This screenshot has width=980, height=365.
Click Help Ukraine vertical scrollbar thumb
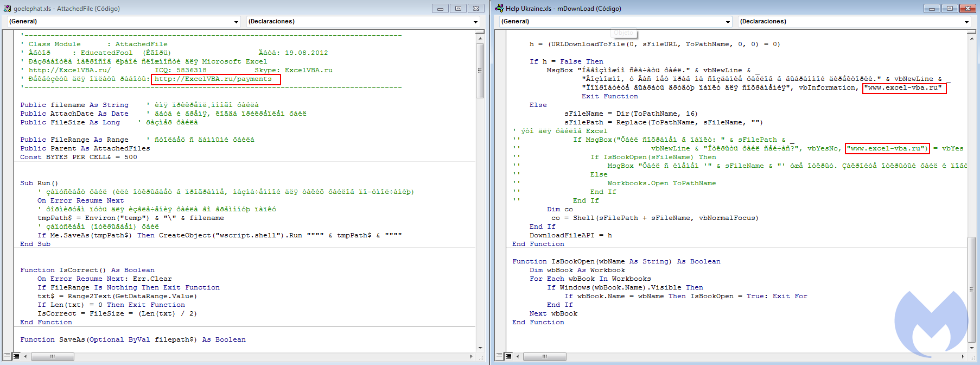point(972,289)
